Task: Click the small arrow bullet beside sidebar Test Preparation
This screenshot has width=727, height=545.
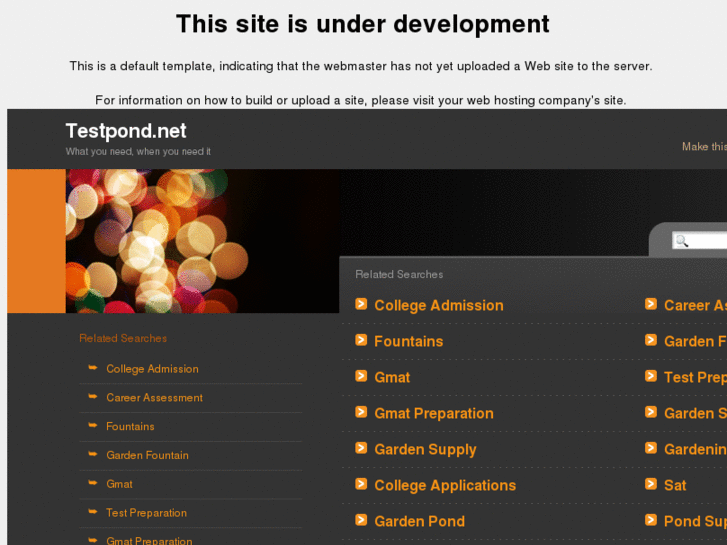Action: click(93, 512)
